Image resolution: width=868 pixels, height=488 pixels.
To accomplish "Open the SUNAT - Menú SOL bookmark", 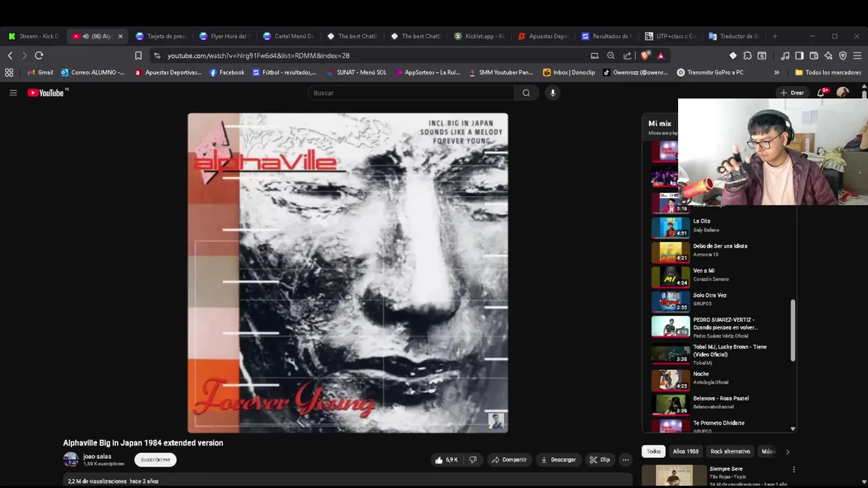I will point(356,73).
